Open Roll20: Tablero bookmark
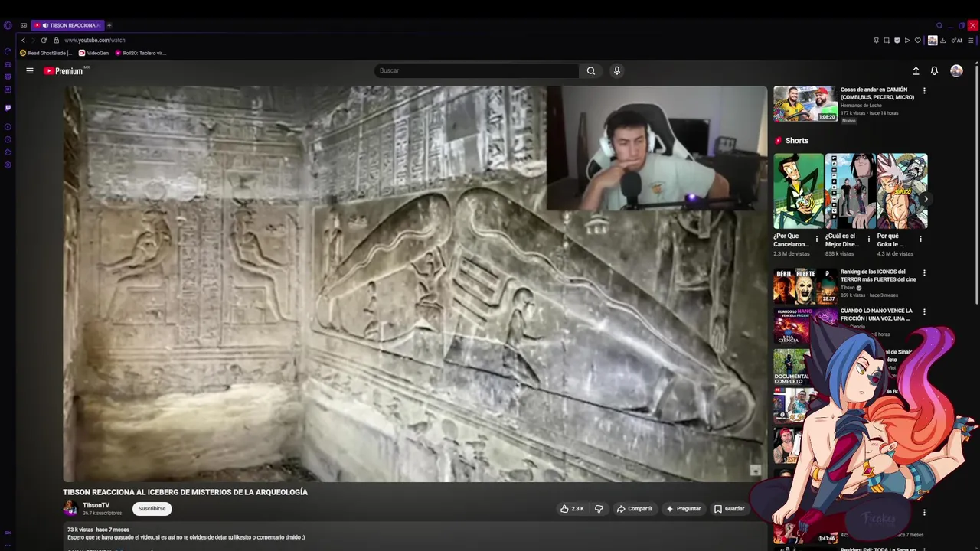This screenshot has width=980, height=551. pos(141,53)
